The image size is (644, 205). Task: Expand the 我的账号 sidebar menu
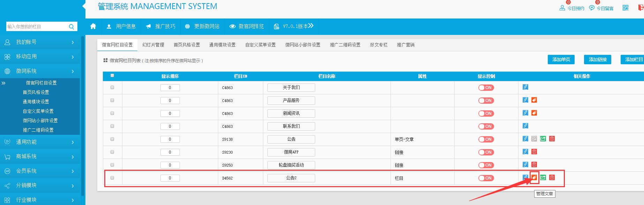click(x=40, y=42)
